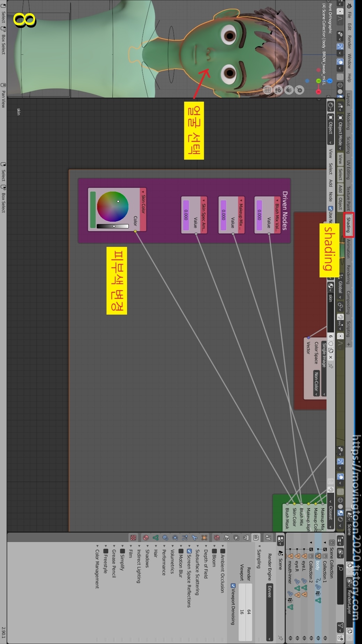The image size is (362, 644).
Task: Pick a hue in Skin Color wheel
Action: 113,207
